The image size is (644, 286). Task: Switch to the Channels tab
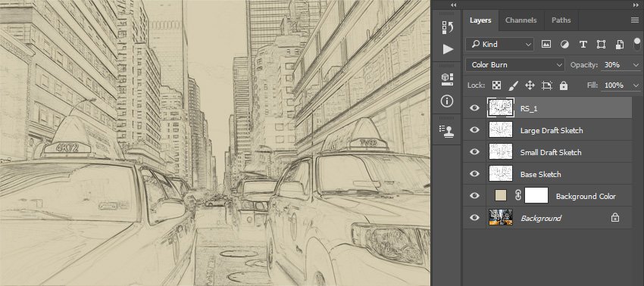click(521, 20)
